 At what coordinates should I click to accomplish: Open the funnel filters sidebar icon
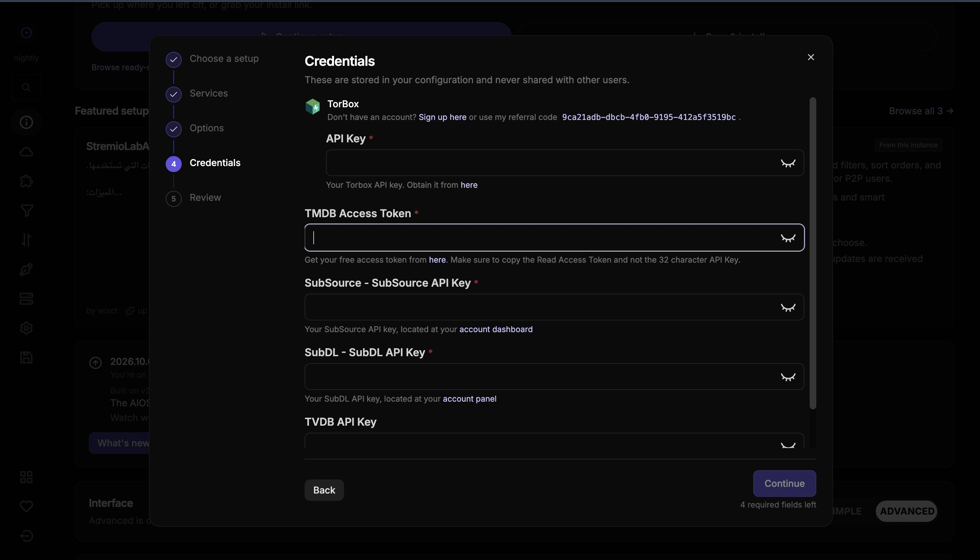point(26,211)
